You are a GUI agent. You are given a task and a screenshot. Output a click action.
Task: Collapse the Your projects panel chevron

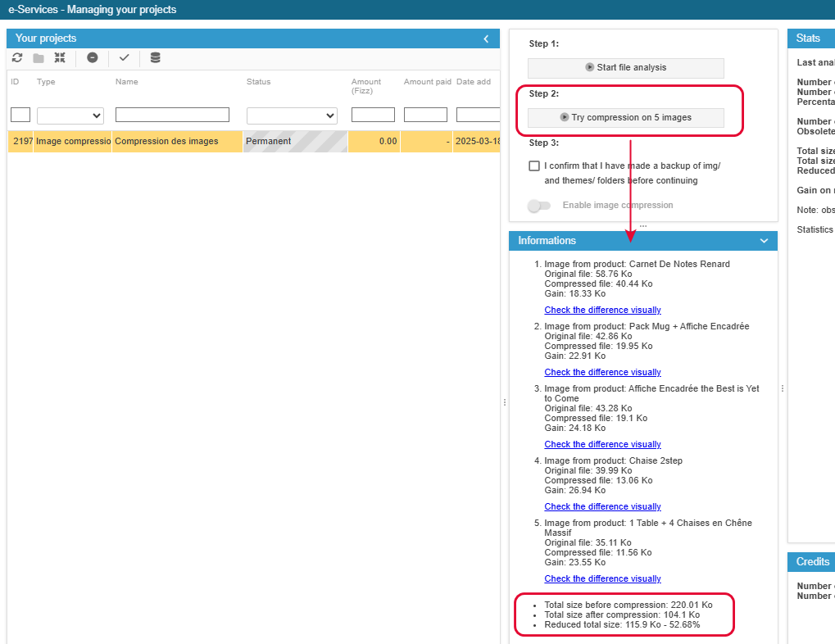486,39
